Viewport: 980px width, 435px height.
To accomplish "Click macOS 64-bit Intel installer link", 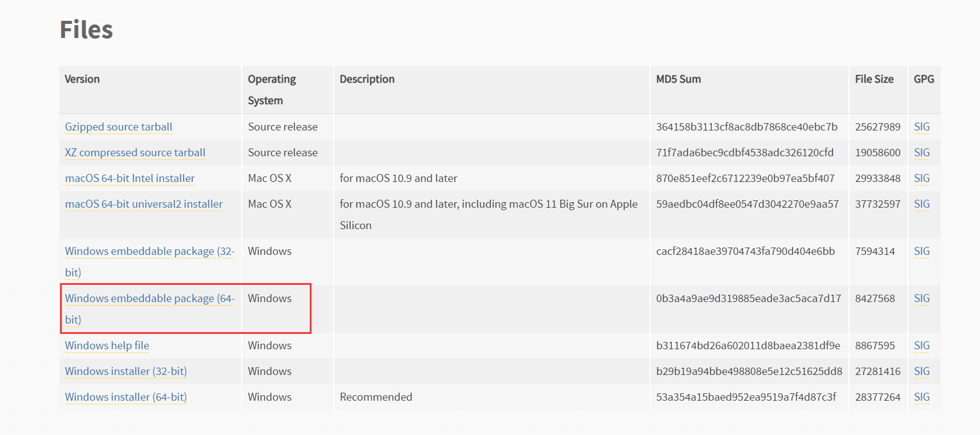I will (x=130, y=178).
